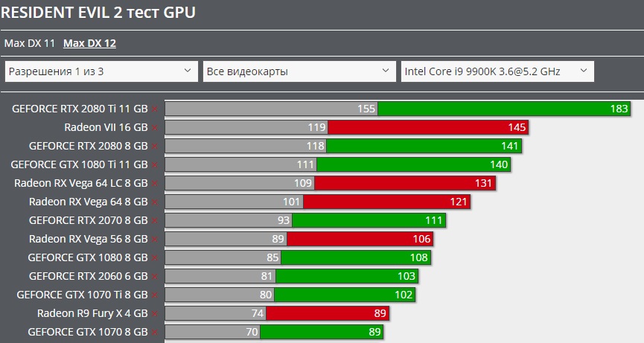Click the gray minimum bar showing 119
The height and width of the screenshot is (343, 644).
246,127
